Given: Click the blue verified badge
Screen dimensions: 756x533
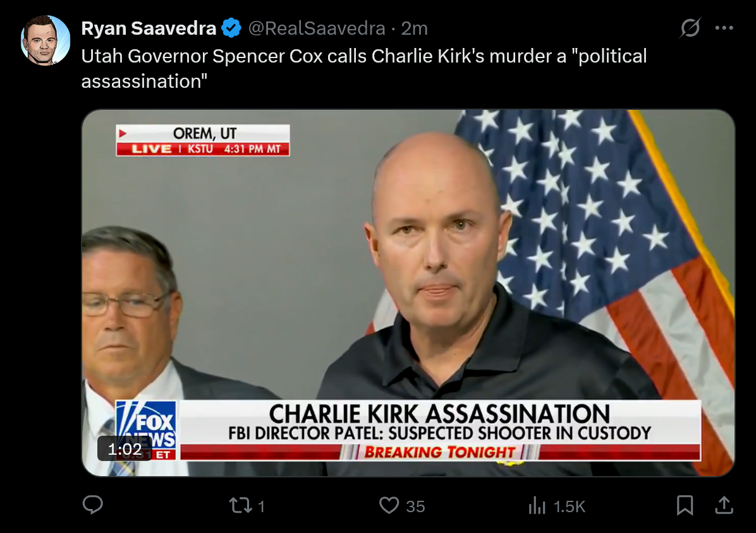Looking at the screenshot, I should (x=231, y=28).
